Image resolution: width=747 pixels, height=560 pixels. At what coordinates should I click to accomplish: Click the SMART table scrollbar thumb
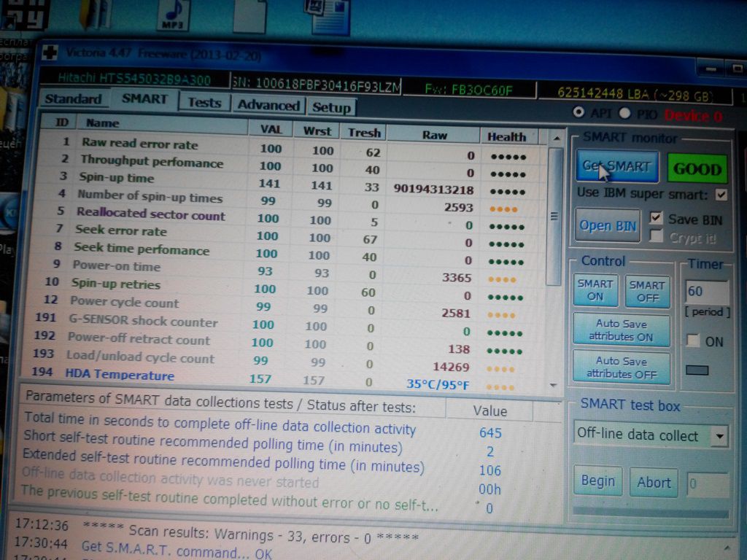(554, 216)
